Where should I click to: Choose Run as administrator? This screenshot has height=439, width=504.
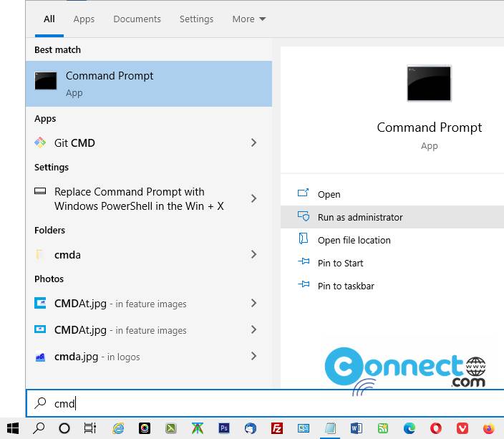click(x=392, y=217)
